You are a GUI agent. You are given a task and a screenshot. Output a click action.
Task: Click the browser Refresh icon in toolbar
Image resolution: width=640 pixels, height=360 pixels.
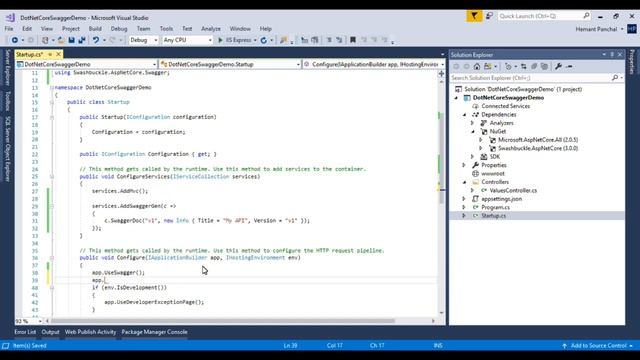click(264, 40)
